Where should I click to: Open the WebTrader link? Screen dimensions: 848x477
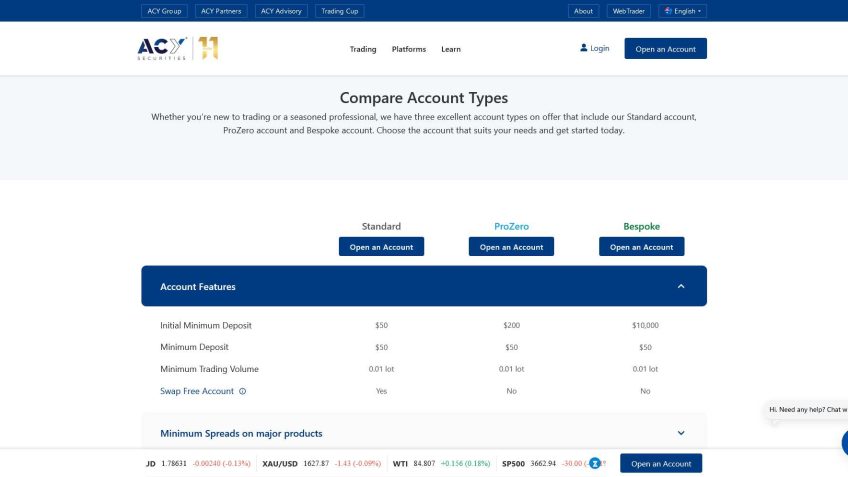coord(630,11)
